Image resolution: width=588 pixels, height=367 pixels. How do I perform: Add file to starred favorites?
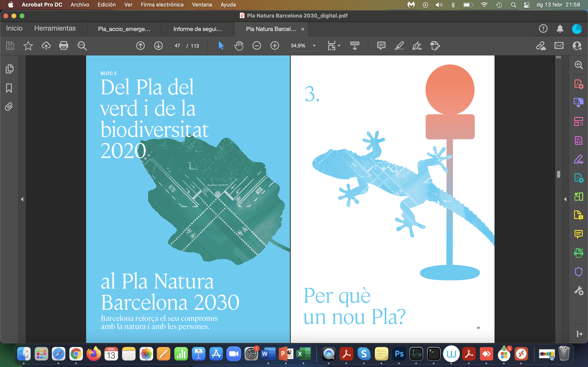[28, 46]
